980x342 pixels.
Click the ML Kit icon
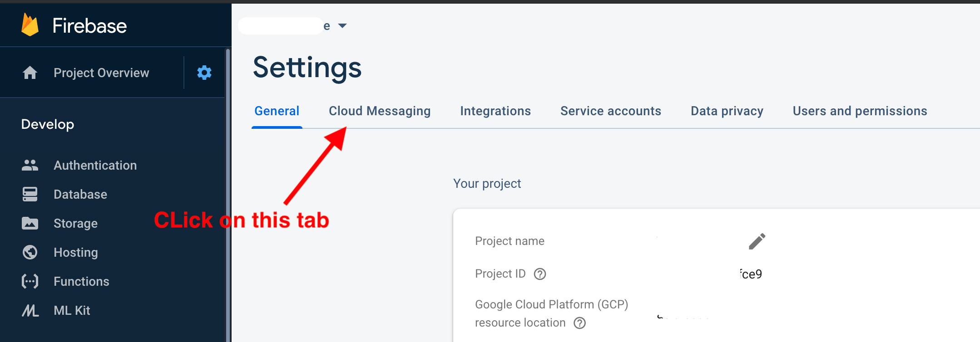[30, 311]
